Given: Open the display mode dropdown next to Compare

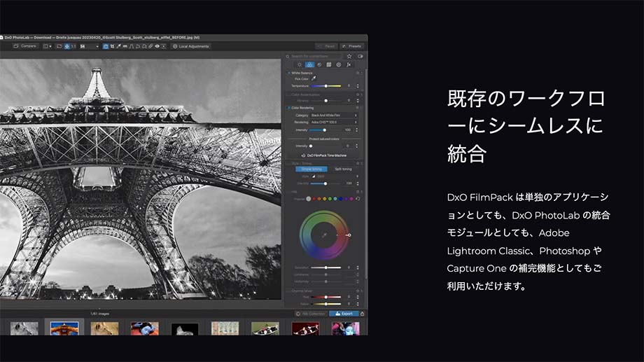Looking at the screenshot, I should [48, 46].
